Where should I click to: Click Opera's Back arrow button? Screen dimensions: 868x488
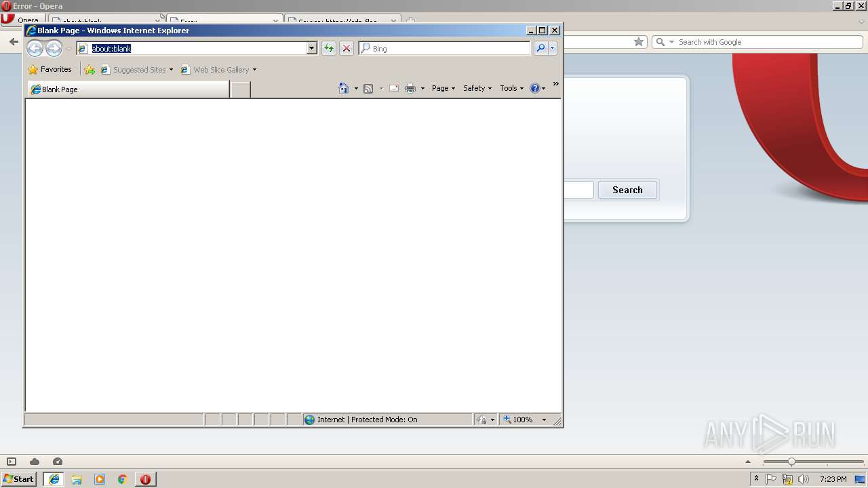(13, 42)
